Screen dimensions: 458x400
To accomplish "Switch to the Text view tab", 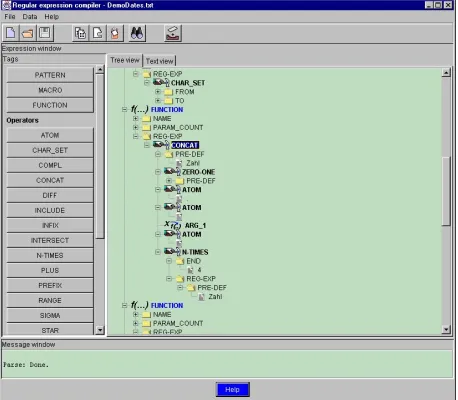I will click(159, 61).
